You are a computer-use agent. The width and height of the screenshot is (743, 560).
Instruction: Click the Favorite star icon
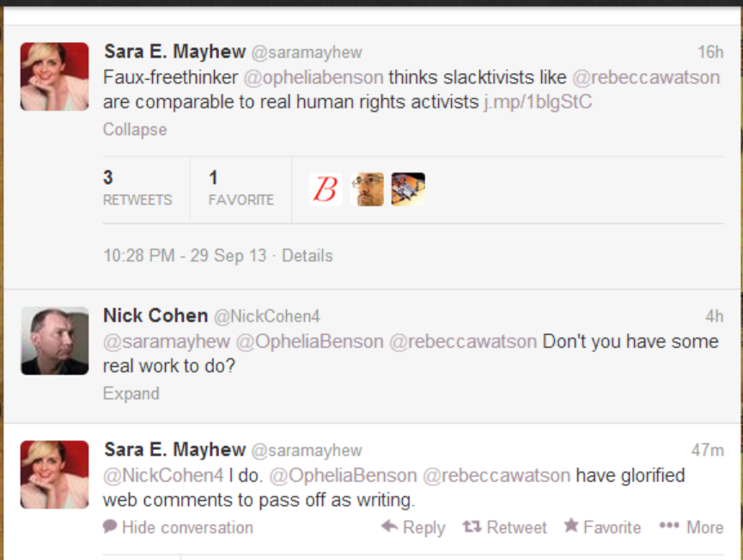pos(571,525)
